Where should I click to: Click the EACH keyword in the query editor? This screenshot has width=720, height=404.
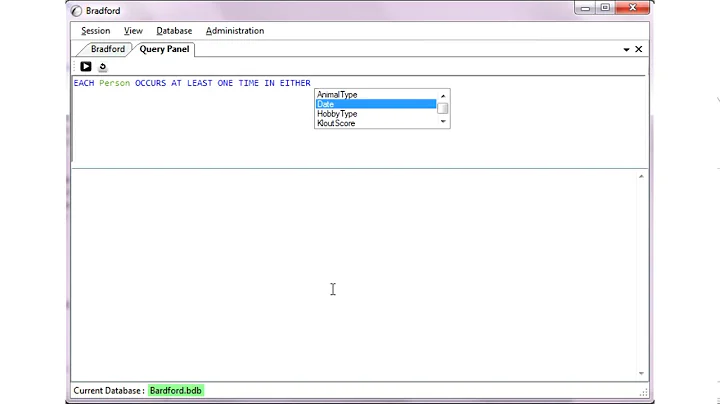coord(84,83)
